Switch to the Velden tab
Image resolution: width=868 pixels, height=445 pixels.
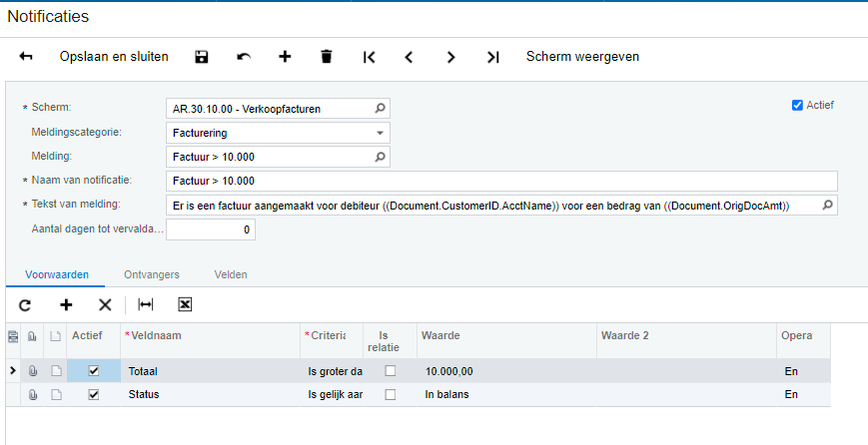click(231, 274)
